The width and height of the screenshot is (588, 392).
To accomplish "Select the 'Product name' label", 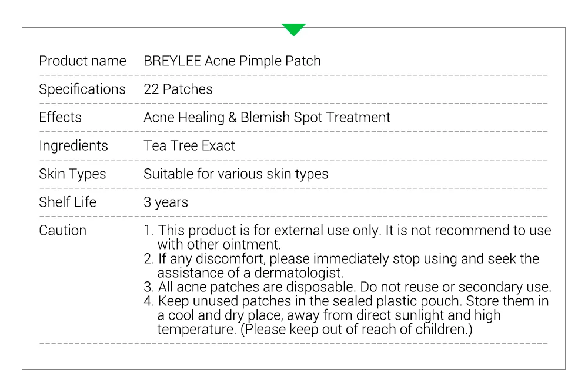I will point(82,61).
